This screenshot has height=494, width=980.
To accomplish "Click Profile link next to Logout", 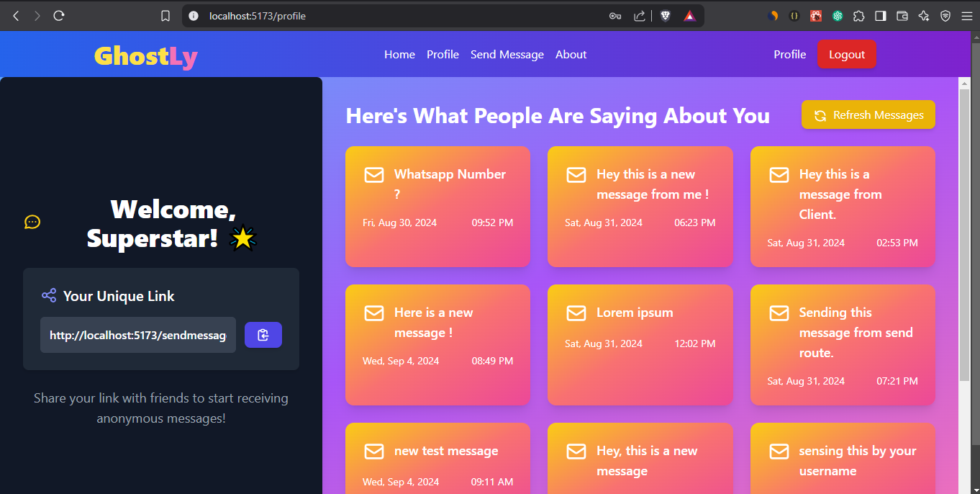I will click(790, 55).
